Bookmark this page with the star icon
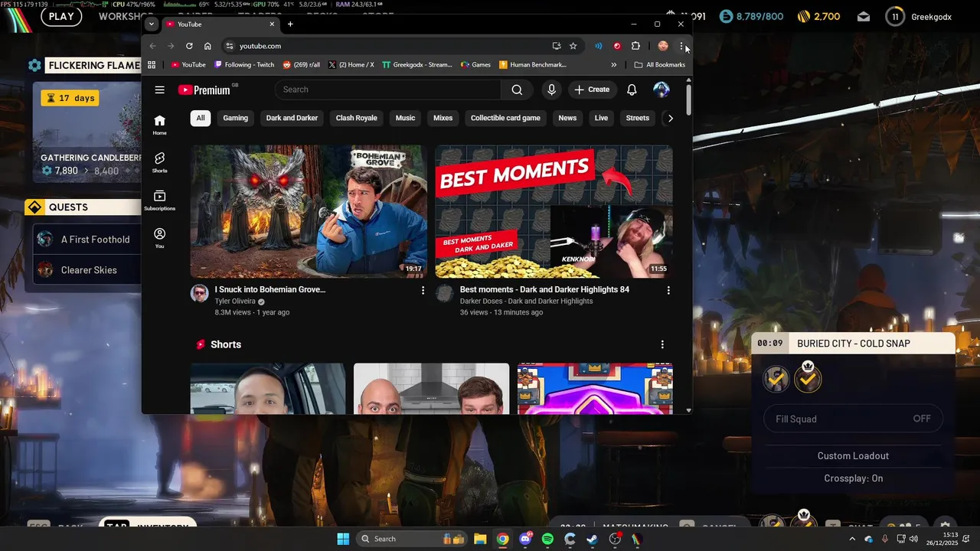 pos(573,46)
